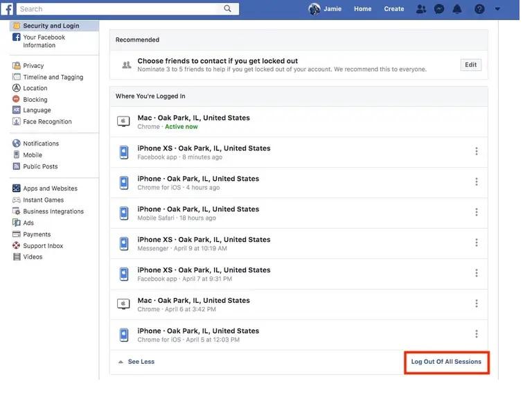Go to Home in top bar

(x=362, y=9)
